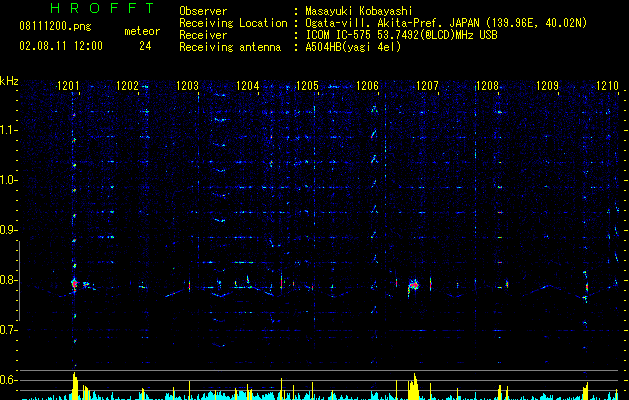Click the kHz axis unit label
Image resolution: width=629 pixels, height=400 pixels.
pos(9,81)
